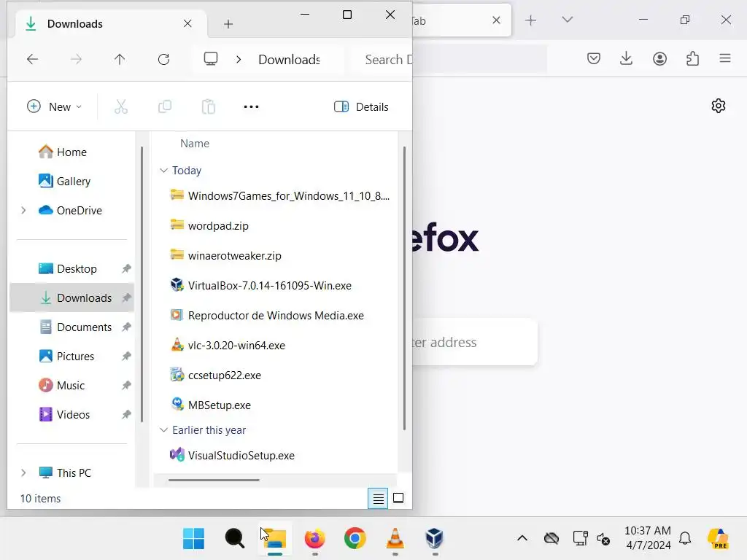The width and height of the screenshot is (747, 560).
Task: Open Firefox downloads panel
Action: (627, 58)
